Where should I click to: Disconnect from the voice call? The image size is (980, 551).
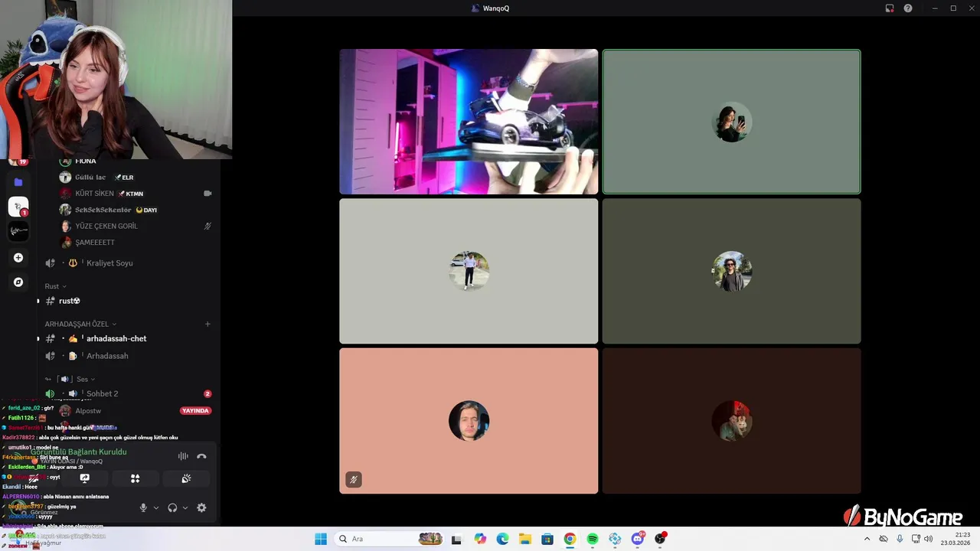point(201,456)
